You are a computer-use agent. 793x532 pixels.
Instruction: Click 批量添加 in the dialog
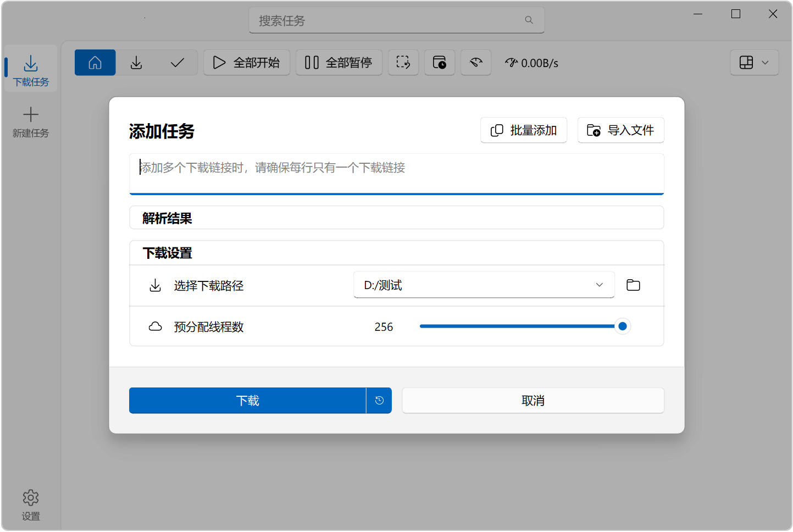click(524, 130)
